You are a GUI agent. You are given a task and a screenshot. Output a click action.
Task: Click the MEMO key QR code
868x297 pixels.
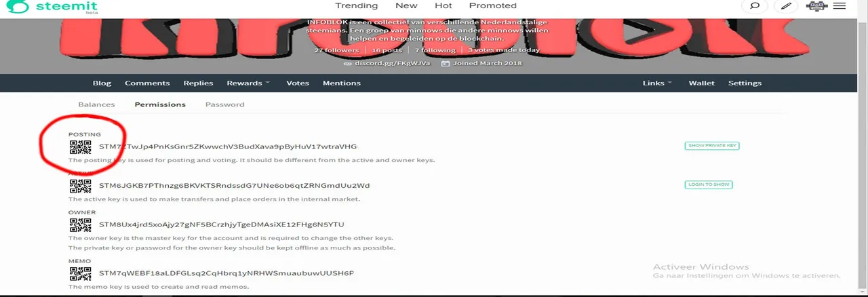(x=80, y=273)
